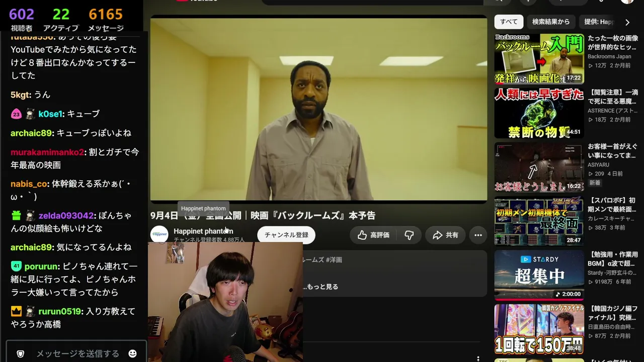Click the green 41 badge beside porurun

(x=16, y=266)
